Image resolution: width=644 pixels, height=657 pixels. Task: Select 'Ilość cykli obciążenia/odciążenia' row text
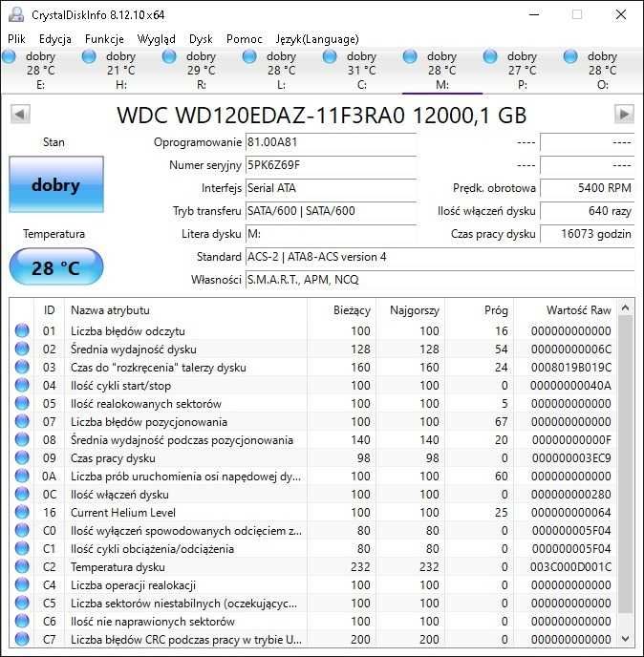(x=152, y=549)
